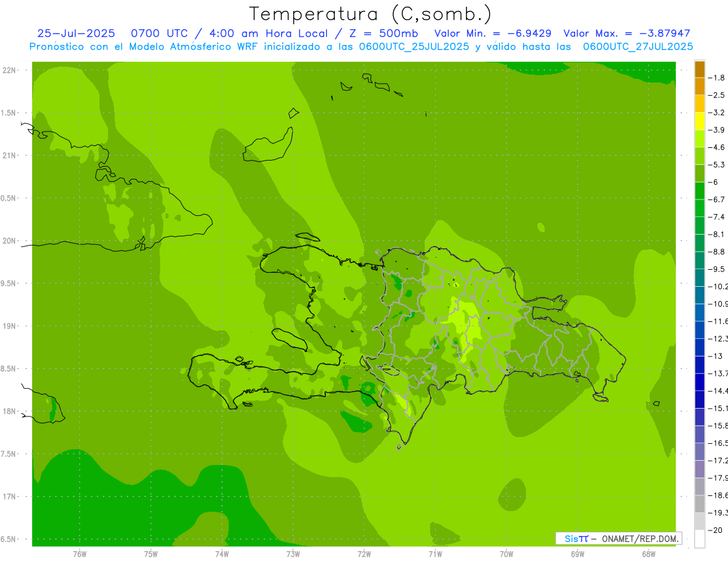Click the 'Valor Max. = -3.87947' readout

(x=627, y=33)
